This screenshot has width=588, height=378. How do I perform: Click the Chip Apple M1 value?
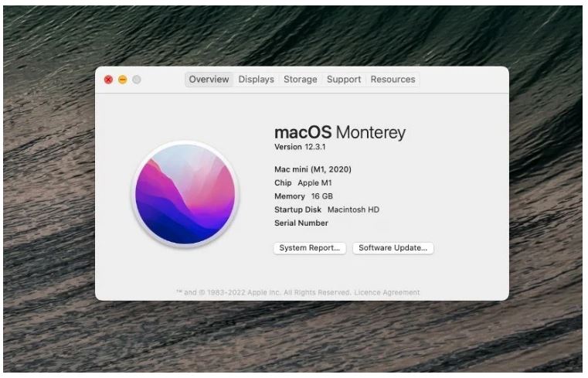pyautogui.click(x=314, y=183)
